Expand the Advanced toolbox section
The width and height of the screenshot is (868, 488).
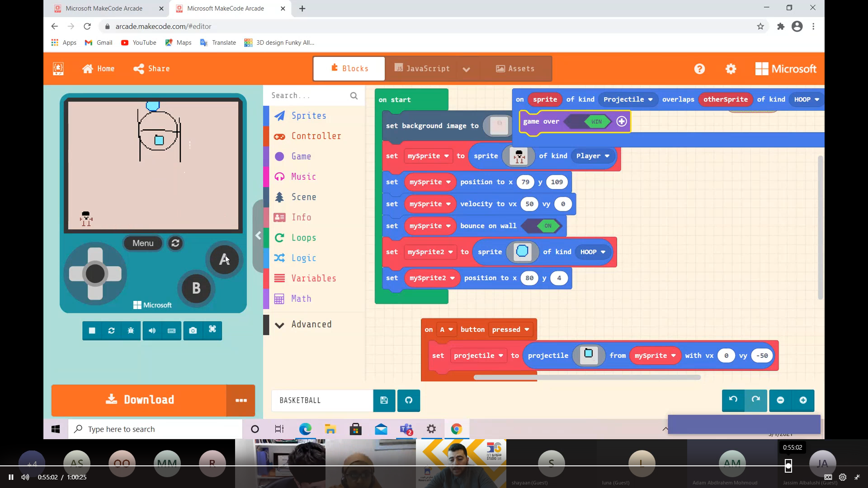click(305, 324)
